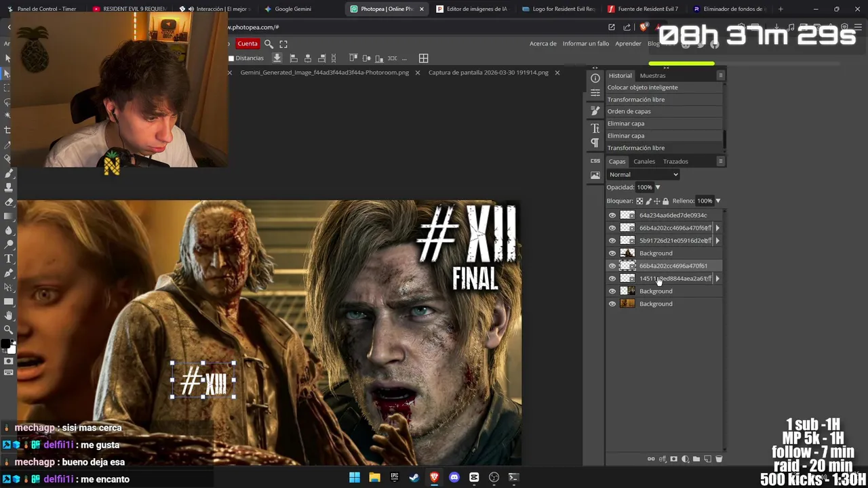Click the Windows Start button

354,477
